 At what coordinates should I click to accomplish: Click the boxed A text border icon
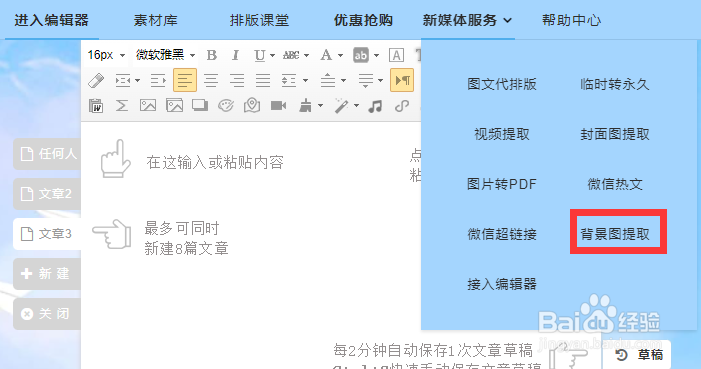tap(396, 55)
